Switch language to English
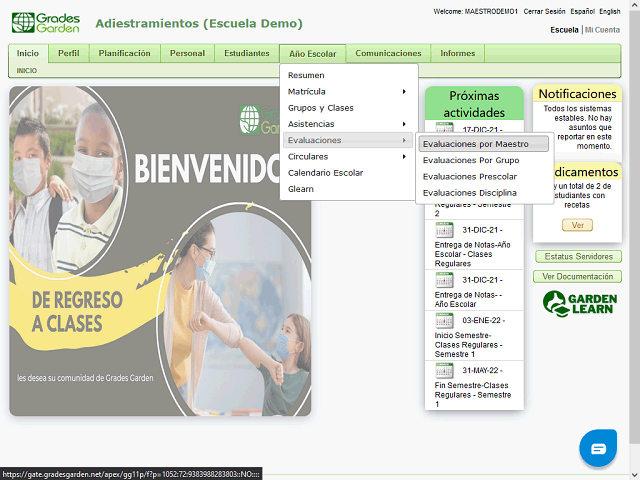 (x=610, y=11)
